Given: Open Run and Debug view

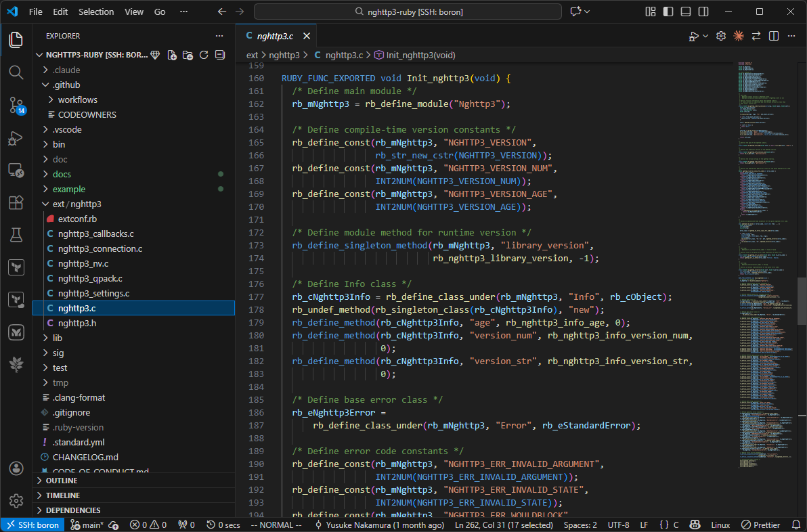Looking at the screenshot, I should pyautogui.click(x=16, y=138).
